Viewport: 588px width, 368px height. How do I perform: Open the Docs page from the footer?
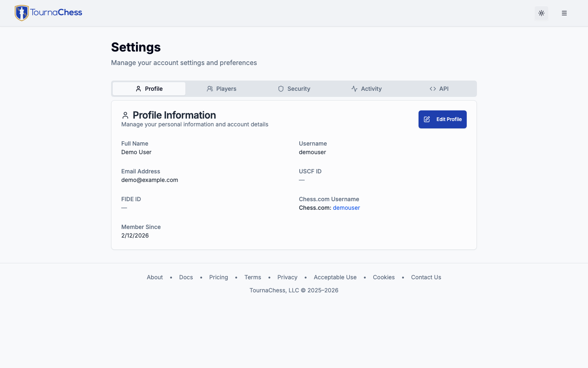pyautogui.click(x=186, y=277)
